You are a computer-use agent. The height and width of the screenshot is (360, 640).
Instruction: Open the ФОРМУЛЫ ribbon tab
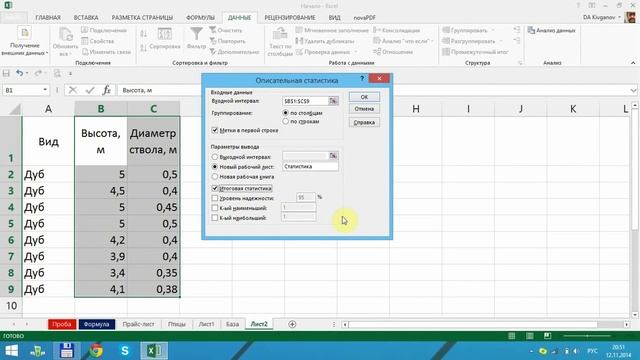click(200, 18)
